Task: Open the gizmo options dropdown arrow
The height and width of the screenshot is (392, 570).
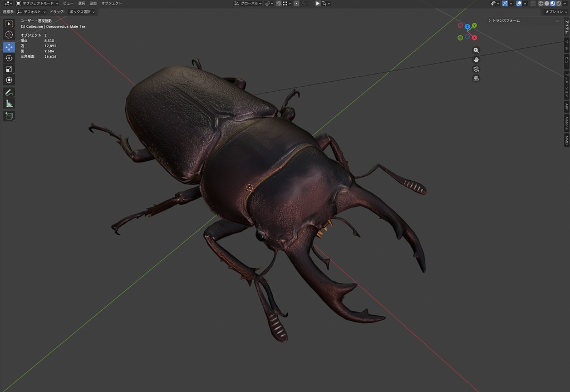Action: coord(511,3)
